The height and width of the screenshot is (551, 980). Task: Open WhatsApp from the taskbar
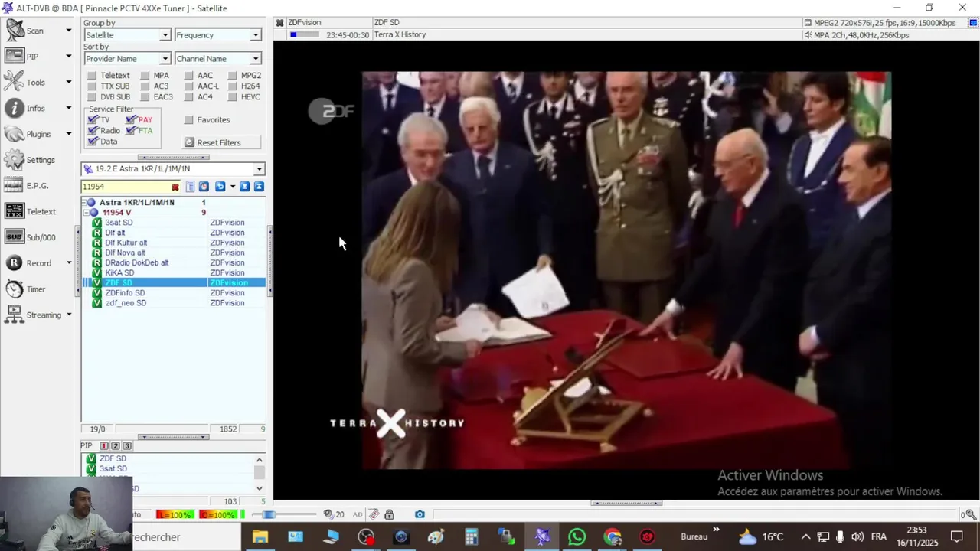pos(577,536)
